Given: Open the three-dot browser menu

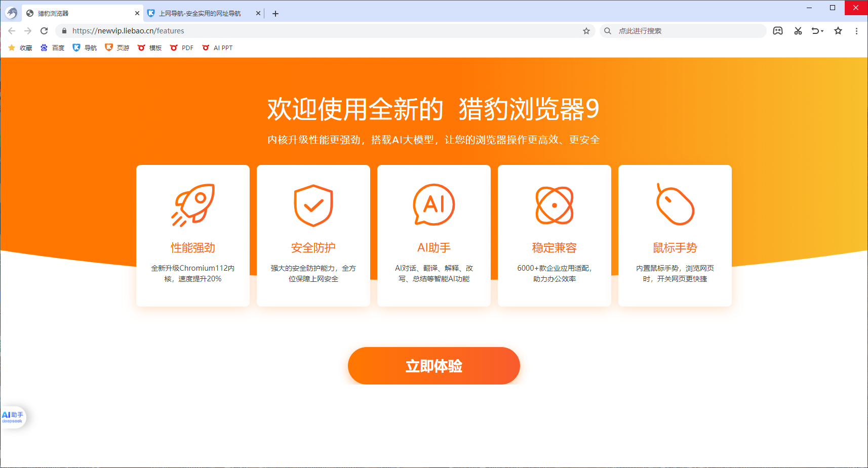Looking at the screenshot, I should (x=857, y=31).
